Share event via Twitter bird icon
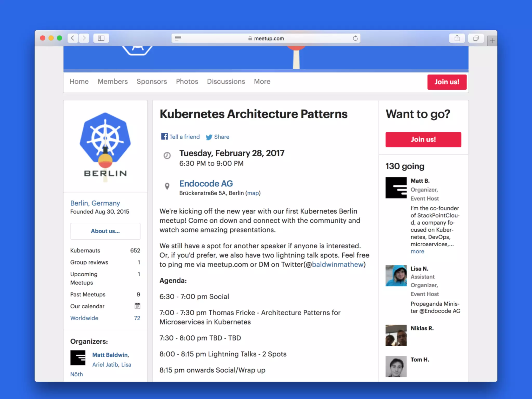This screenshot has height=399, width=532. click(209, 137)
